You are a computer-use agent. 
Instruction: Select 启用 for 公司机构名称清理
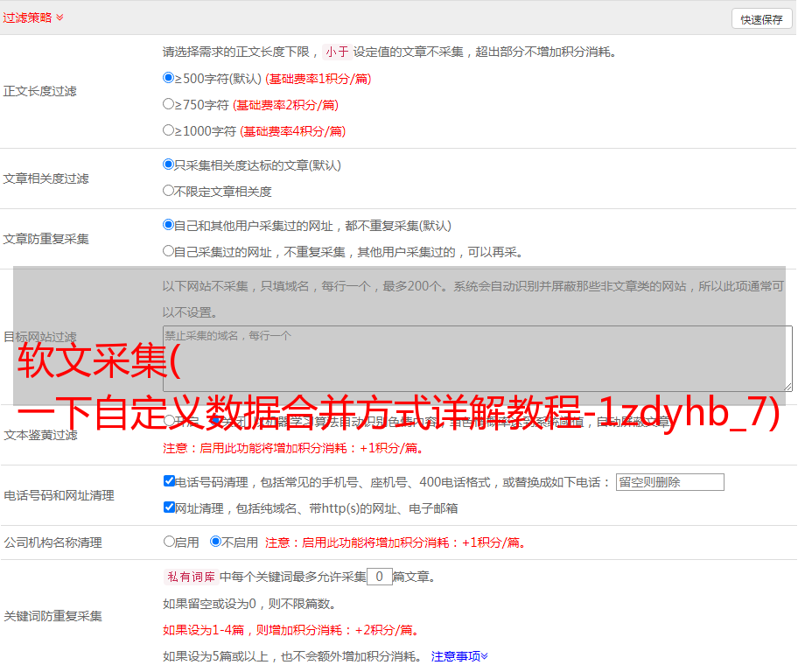[169, 541]
